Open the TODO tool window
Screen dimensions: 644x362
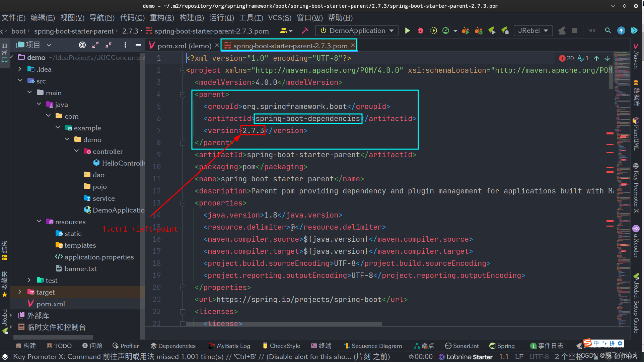59,346
